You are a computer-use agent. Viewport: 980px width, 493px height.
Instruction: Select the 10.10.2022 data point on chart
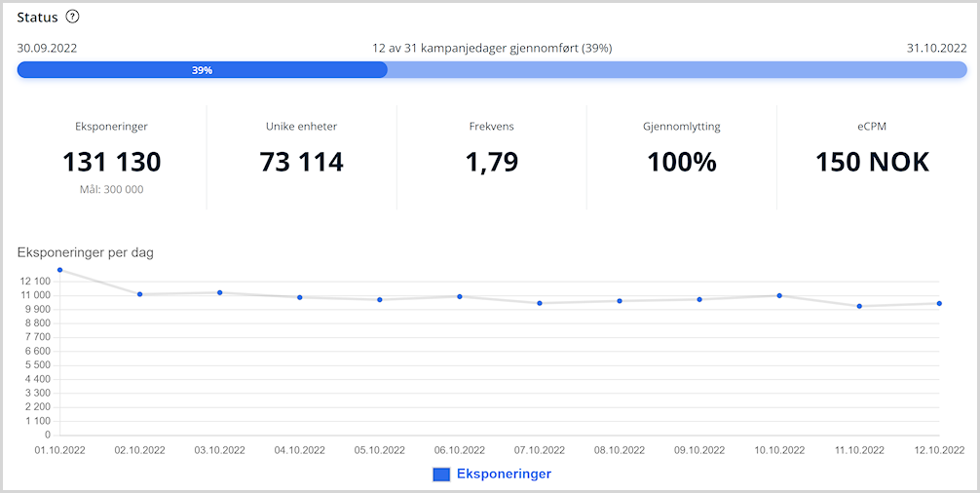click(779, 295)
